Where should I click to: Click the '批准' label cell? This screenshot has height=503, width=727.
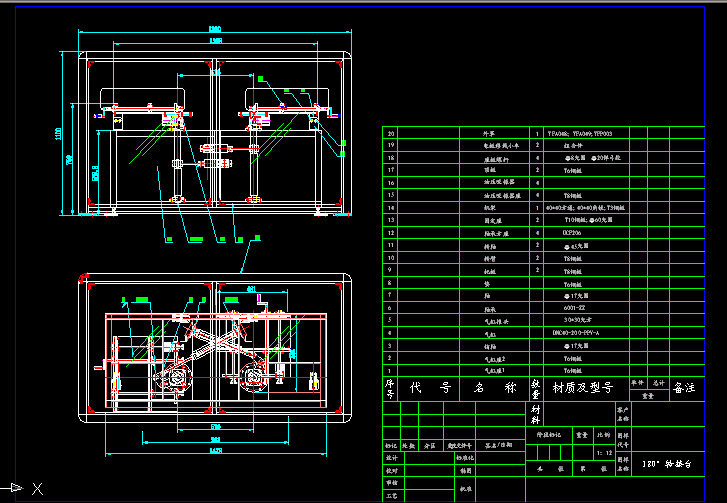[x=465, y=489]
